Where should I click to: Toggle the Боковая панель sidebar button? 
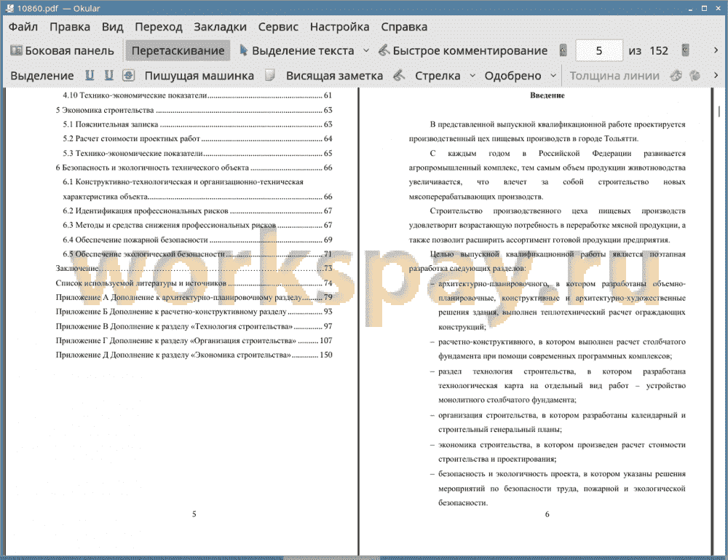pyautogui.click(x=62, y=51)
